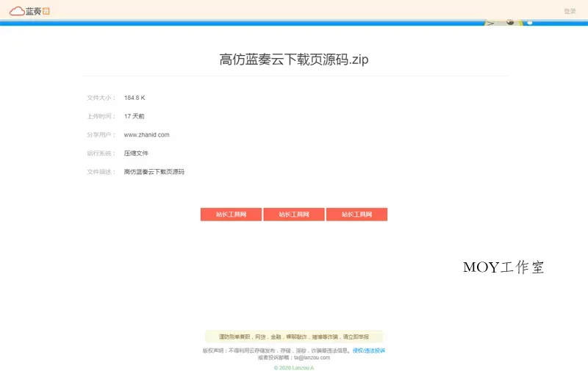Click the upload time 17 天前
Image resolution: width=588 pixels, height=371 pixels.
(135, 116)
